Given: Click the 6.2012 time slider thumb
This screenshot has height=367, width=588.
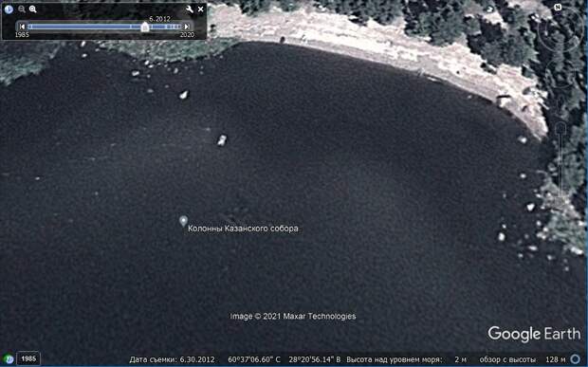Looking at the screenshot, I should (145, 27).
